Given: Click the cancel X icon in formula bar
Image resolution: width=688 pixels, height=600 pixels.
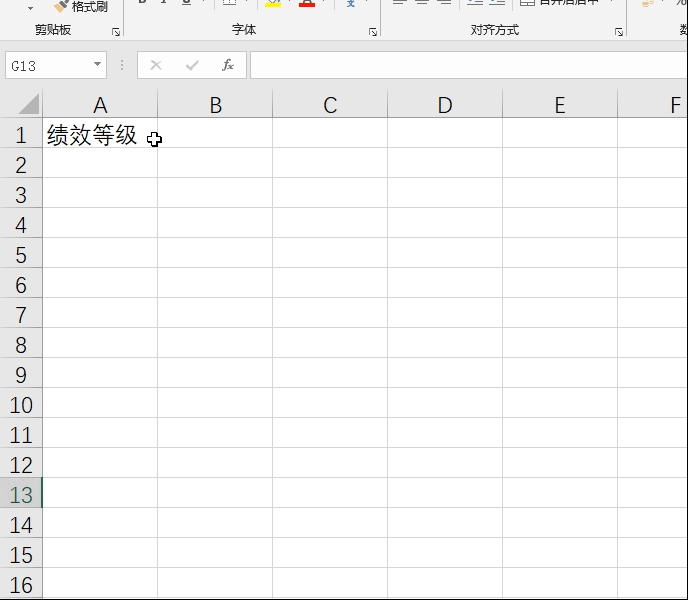Looking at the screenshot, I should click(x=156, y=65).
